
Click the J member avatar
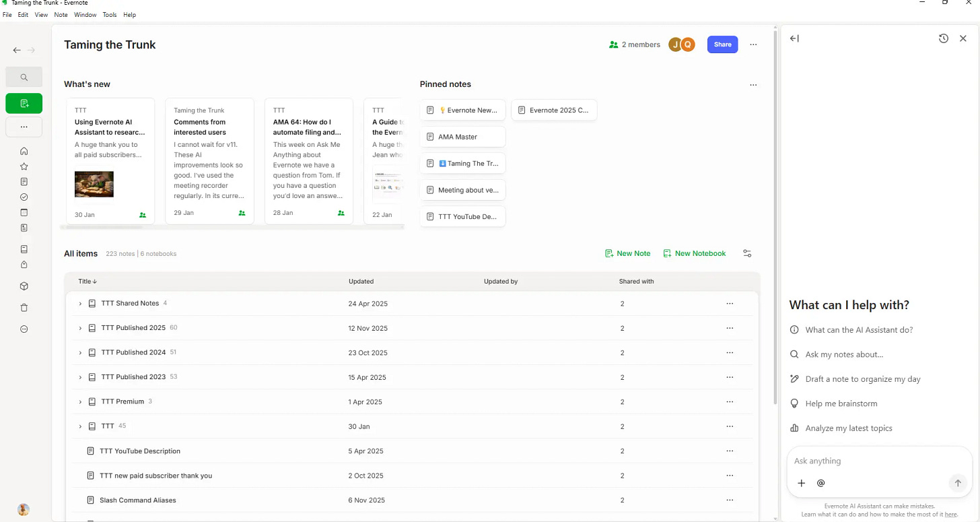(x=674, y=44)
